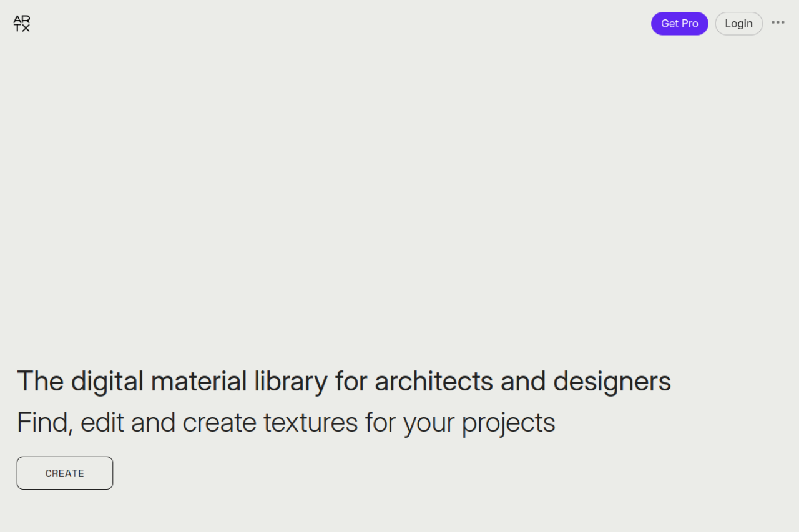Click the ARTX logo icon

pos(22,24)
